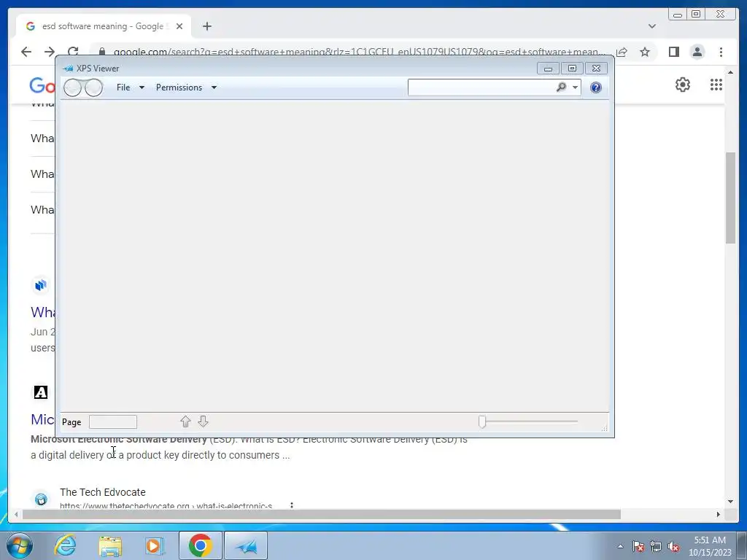
Task: Click the taskbar clock showing 5:51 AM
Action: pos(710,546)
